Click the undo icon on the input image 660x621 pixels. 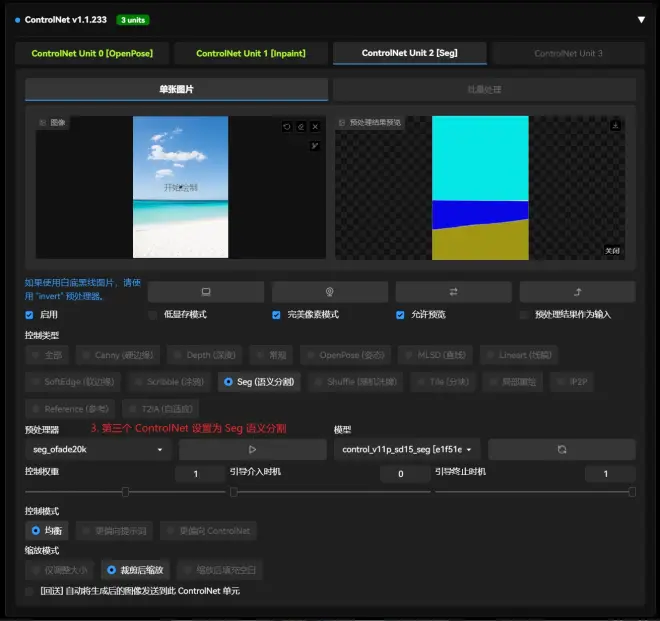coord(287,127)
